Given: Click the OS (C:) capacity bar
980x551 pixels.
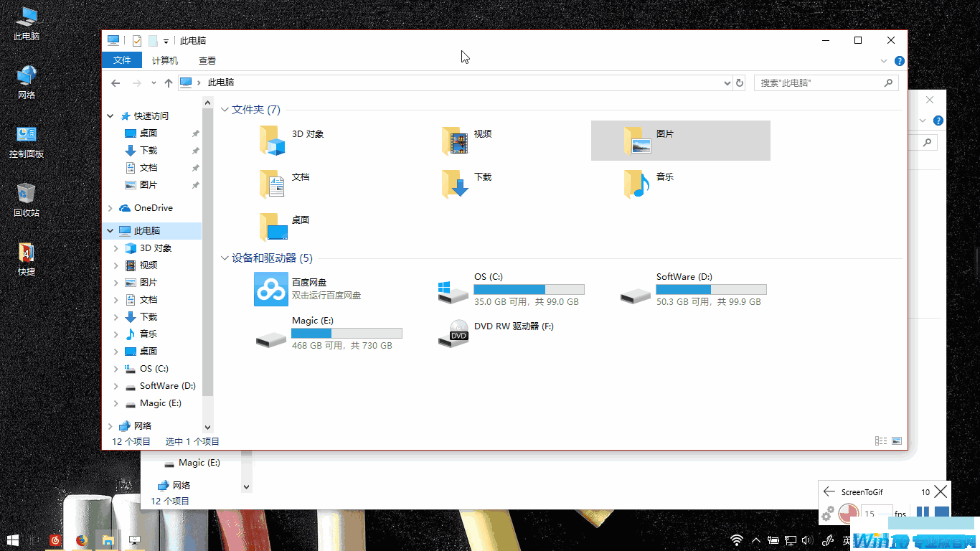Looking at the screenshot, I should tap(529, 290).
